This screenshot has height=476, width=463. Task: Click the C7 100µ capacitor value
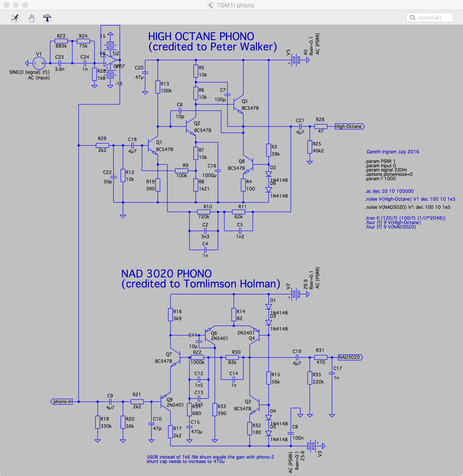(x=220, y=99)
